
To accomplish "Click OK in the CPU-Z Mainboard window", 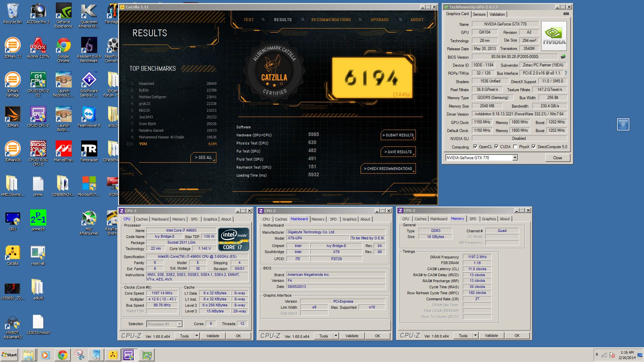I will [x=377, y=336].
